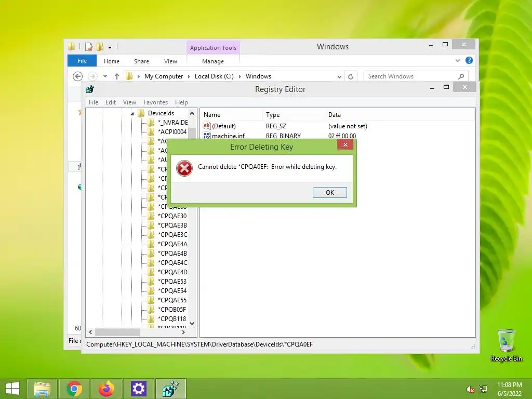The height and width of the screenshot is (399, 532).
Task: Click folder icon of *CPQB05F key
Action: click(151, 310)
